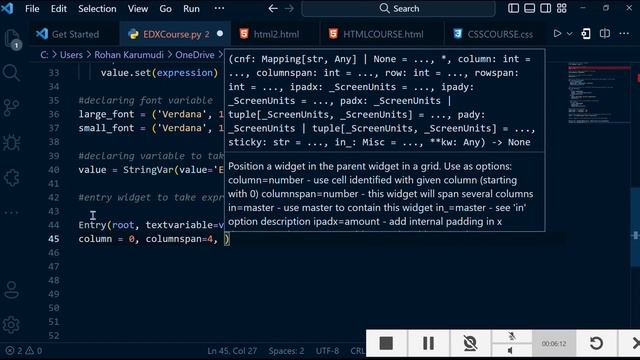640x360 pixels.
Task: Toggle the bottom panel layout icon
Action: point(529,8)
